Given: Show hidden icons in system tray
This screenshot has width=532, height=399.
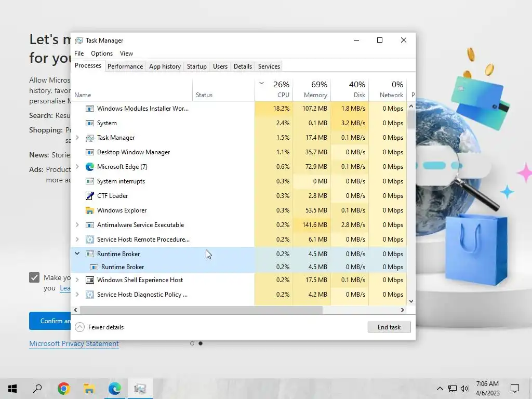Looking at the screenshot, I should point(440,389).
